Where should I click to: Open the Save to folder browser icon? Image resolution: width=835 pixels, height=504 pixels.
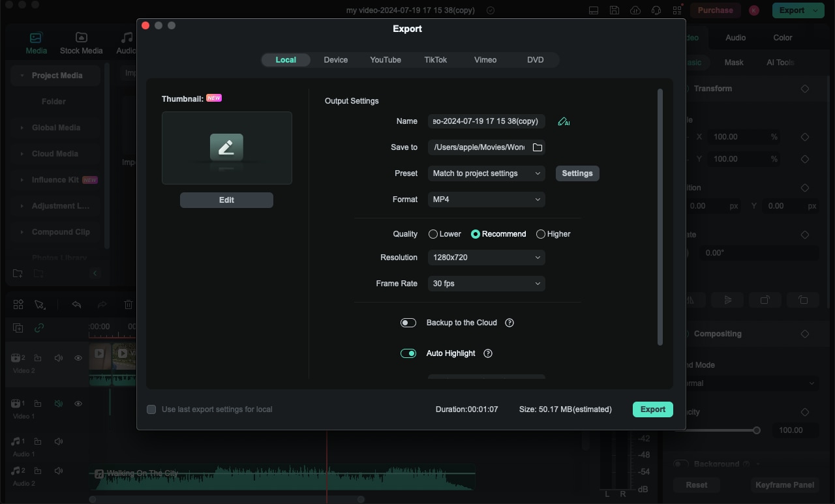pos(538,147)
